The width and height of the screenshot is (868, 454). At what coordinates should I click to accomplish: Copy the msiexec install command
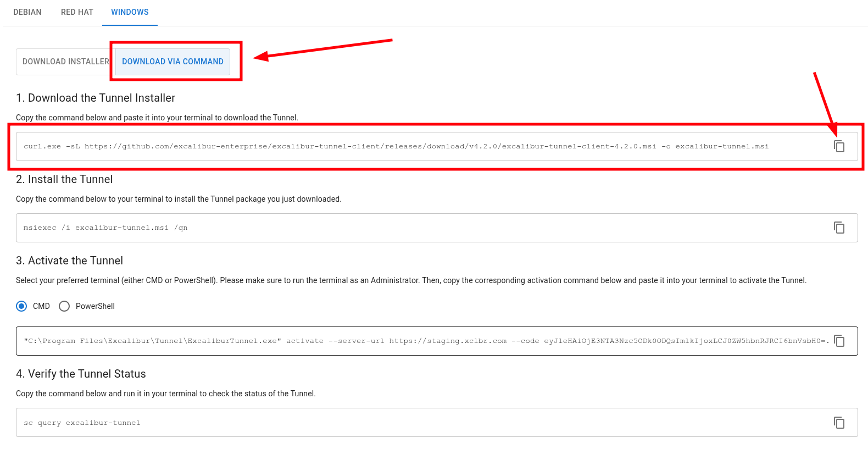coord(839,228)
